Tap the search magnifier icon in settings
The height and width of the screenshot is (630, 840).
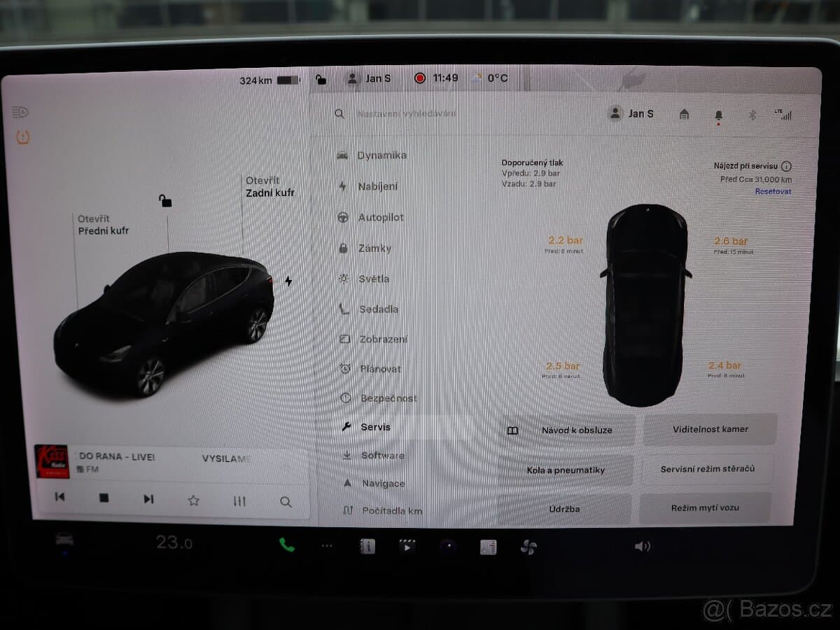coord(339,113)
